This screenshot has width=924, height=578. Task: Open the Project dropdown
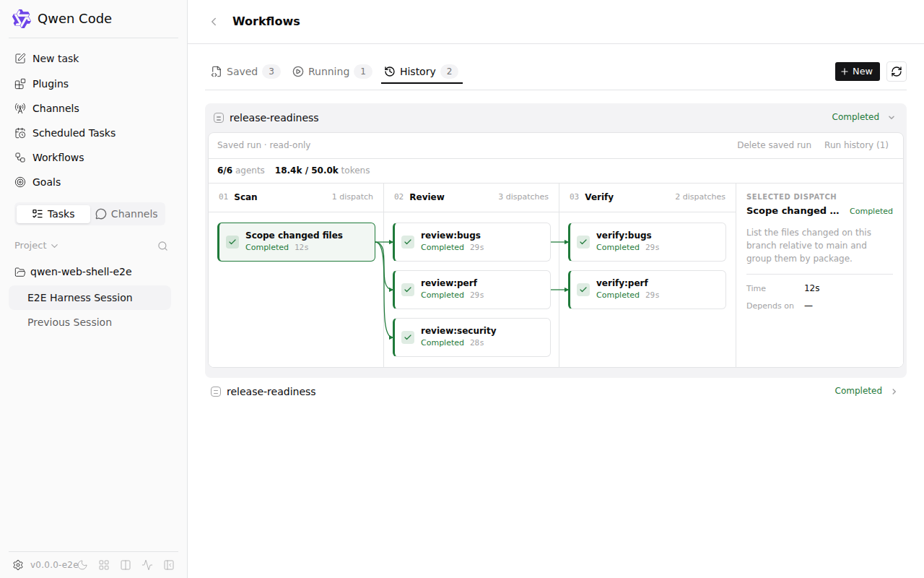pos(36,246)
